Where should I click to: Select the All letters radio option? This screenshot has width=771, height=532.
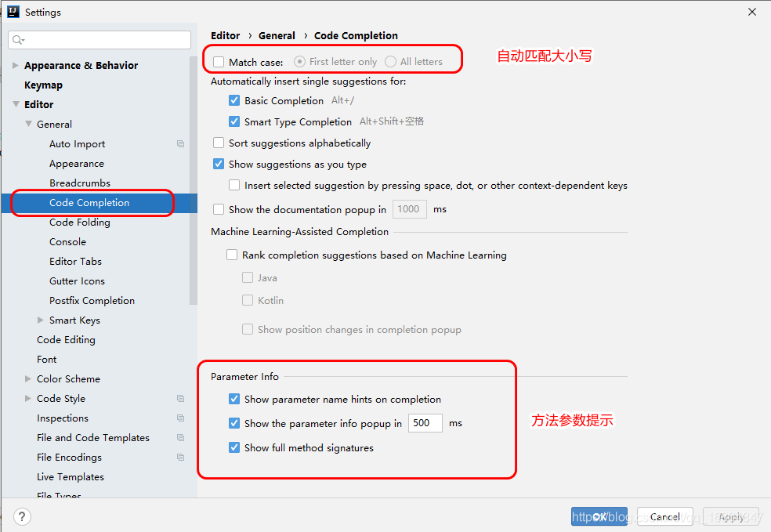(390, 61)
